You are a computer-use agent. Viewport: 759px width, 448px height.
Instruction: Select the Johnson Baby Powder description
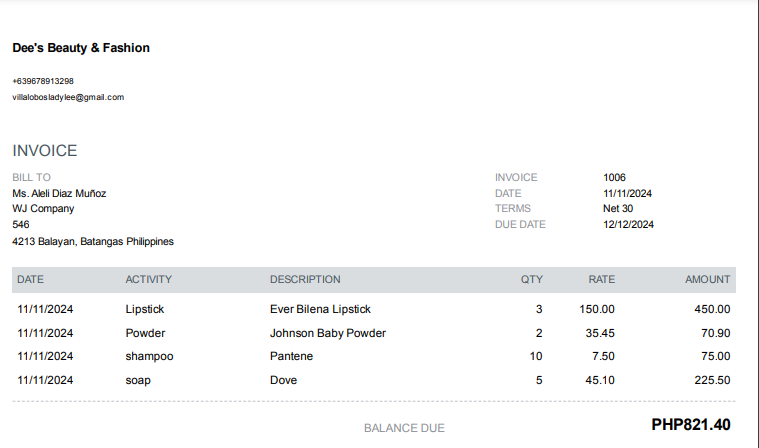click(x=328, y=333)
